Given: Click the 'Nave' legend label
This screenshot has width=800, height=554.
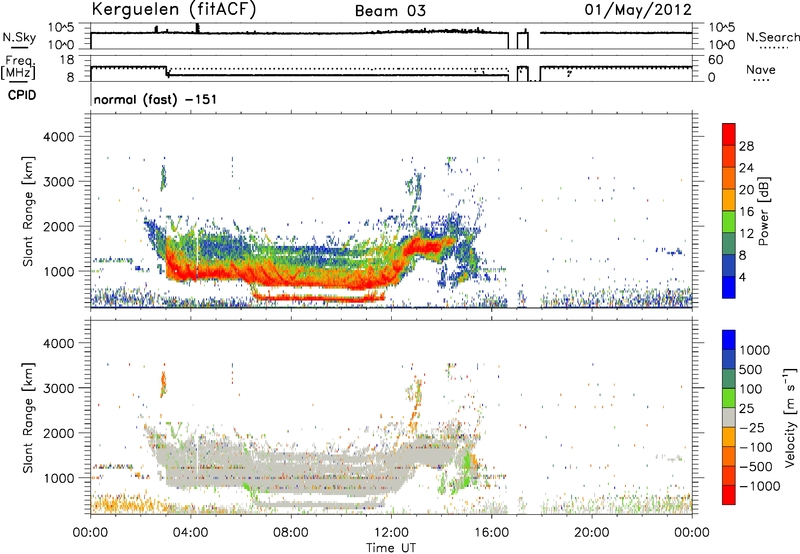Looking at the screenshot, I should click(x=761, y=69).
